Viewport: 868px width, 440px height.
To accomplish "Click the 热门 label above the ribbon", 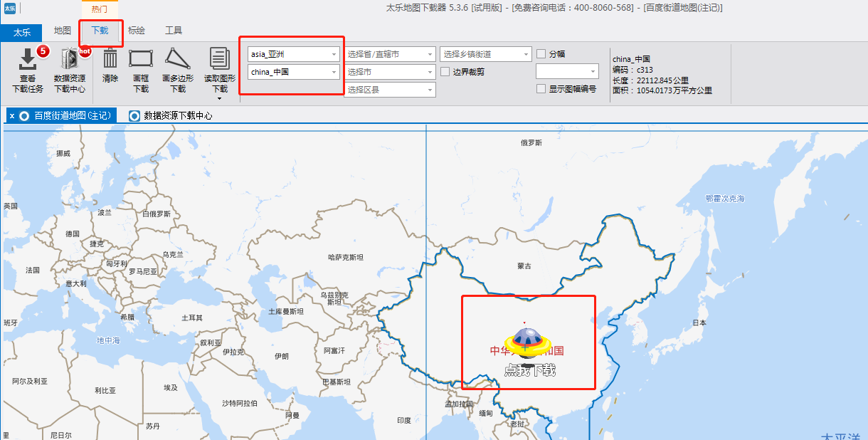I will (100, 9).
